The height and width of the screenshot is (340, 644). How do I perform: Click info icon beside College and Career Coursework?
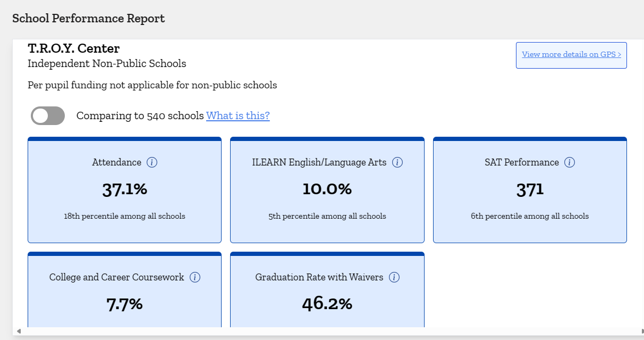195,277
